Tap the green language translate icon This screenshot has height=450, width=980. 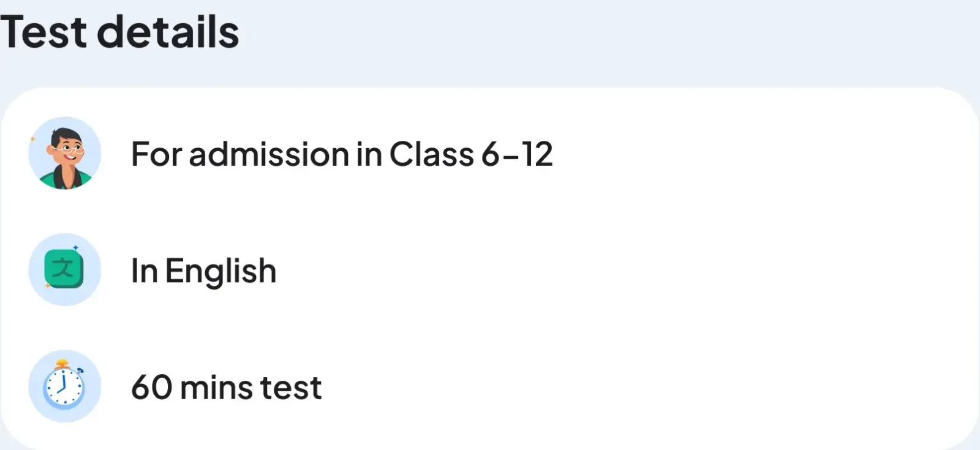tap(64, 269)
